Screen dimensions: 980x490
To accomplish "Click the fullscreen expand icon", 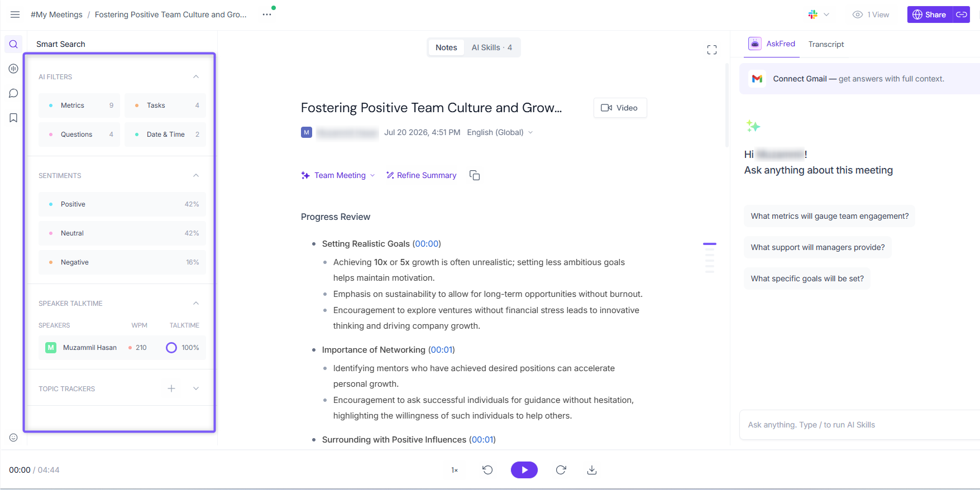I will pos(711,50).
